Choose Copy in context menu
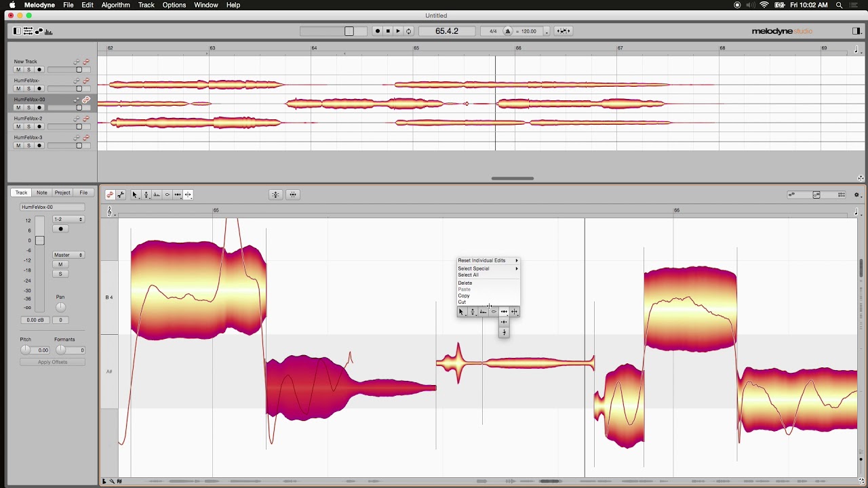Viewport: 868px width, 488px height. pyautogui.click(x=464, y=296)
